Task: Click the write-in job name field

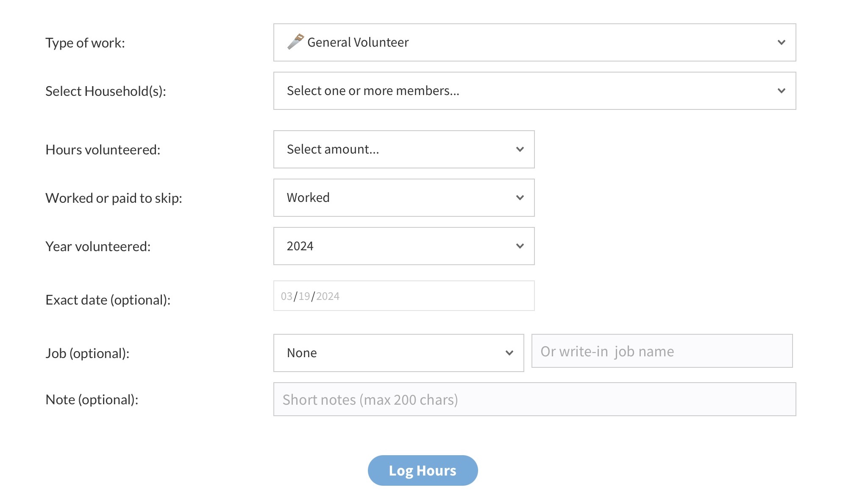Action: (662, 351)
